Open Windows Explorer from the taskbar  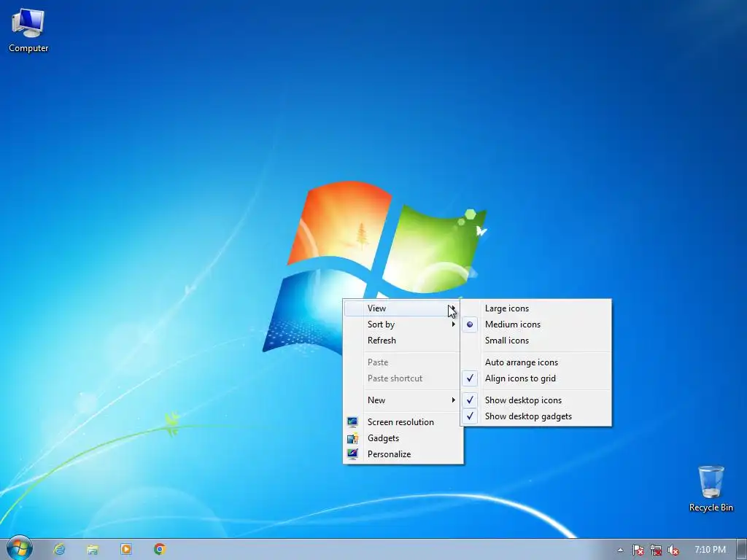[x=93, y=550]
